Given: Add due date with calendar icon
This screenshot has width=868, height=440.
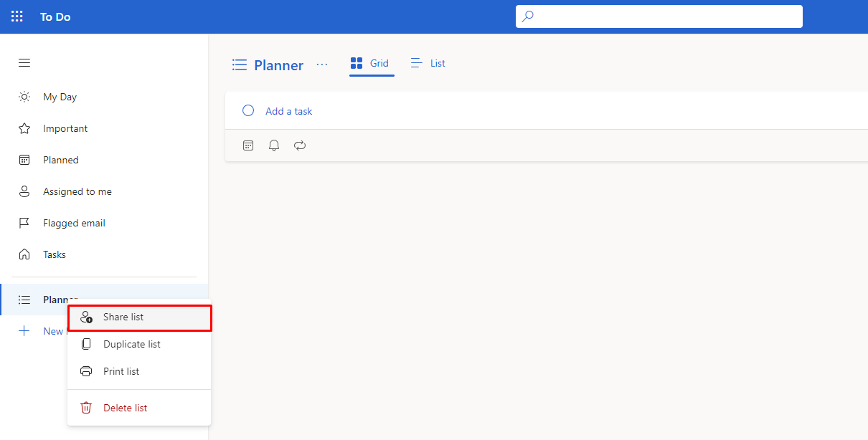Looking at the screenshot, I should pos(248,145).
